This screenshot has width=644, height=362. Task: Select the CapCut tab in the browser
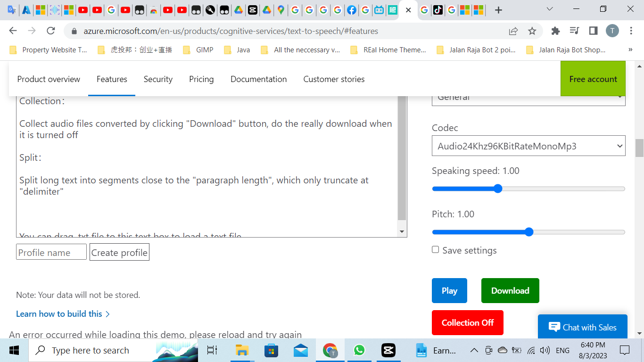[253, 10]
